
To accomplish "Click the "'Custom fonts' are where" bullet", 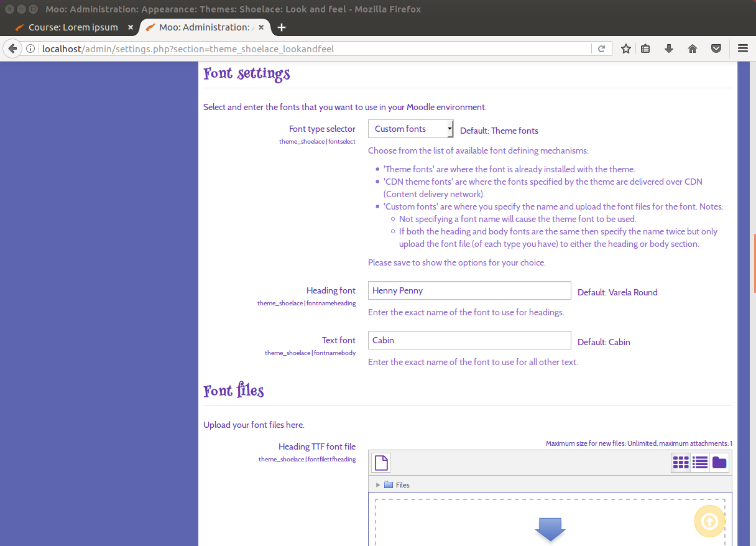I will tap(553, 206).
